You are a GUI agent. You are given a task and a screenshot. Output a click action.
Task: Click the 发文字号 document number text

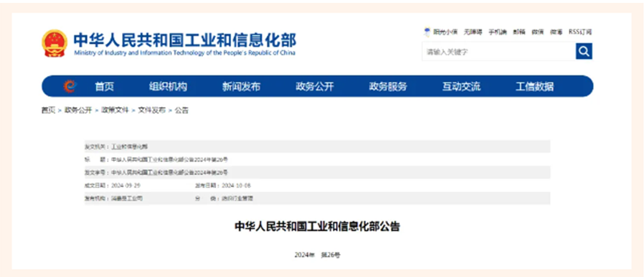(x=170, y=172)
